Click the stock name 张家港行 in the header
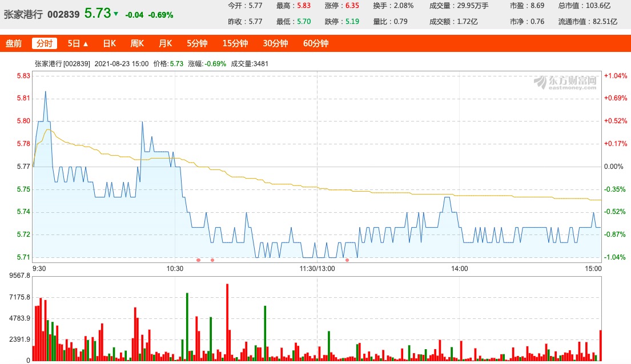The height and width of the screenshot is (364, 631). click(23, 14)
